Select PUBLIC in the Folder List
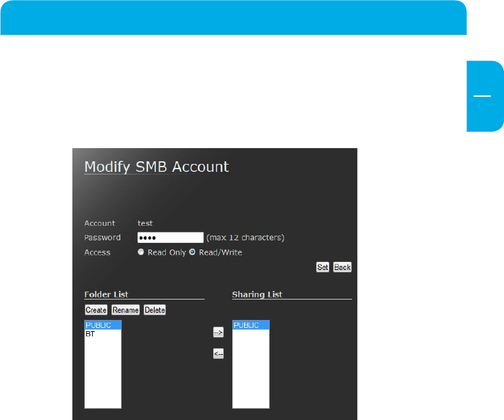This screenshot has width=504, height=420. (103, 325)
